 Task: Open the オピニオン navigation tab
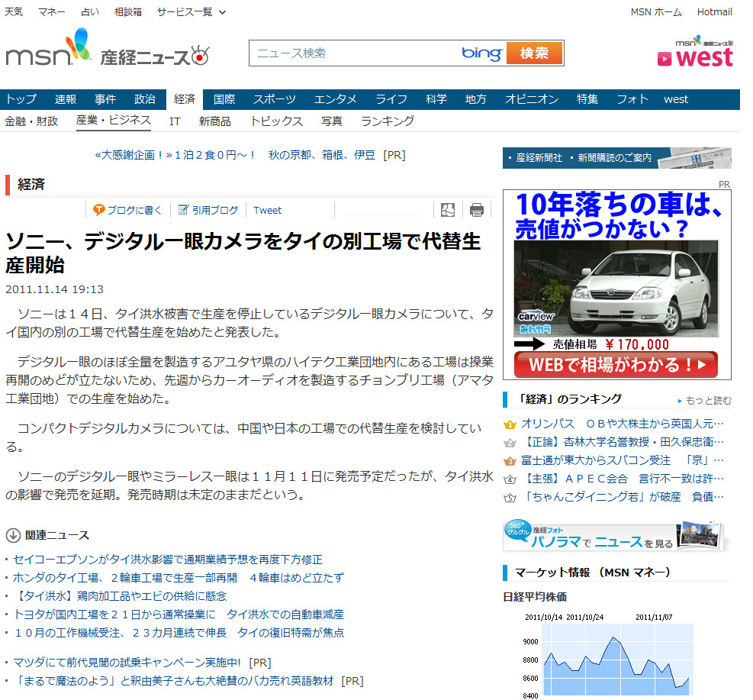[532, 99]
